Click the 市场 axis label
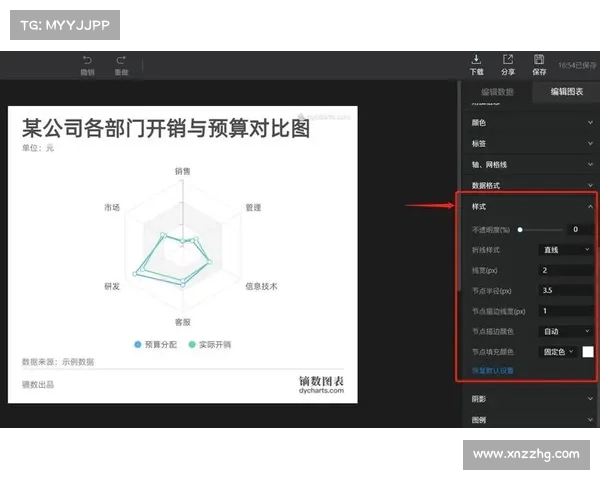The image size is (600, 480). [x=112, y=207]
